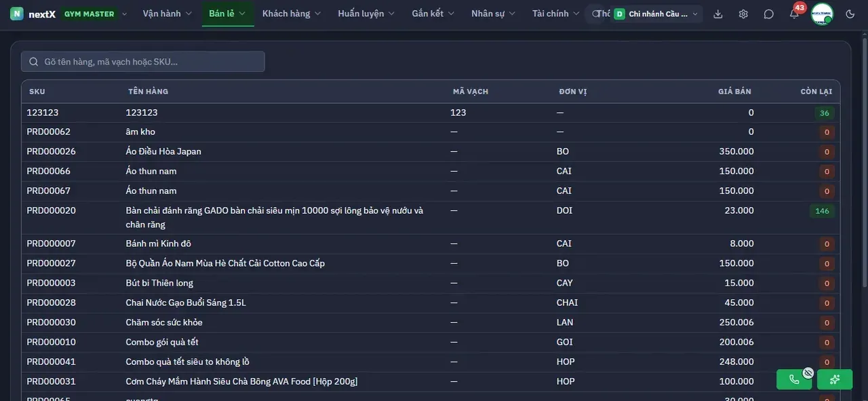Sort by the GIÁ BÁN column header
Viewport: 868px width, 401px height.
click(x=735, y=92)
